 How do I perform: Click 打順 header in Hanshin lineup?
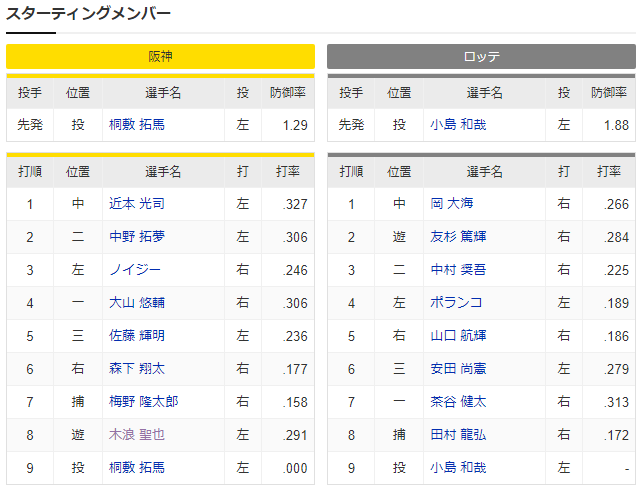click(30, 171)
